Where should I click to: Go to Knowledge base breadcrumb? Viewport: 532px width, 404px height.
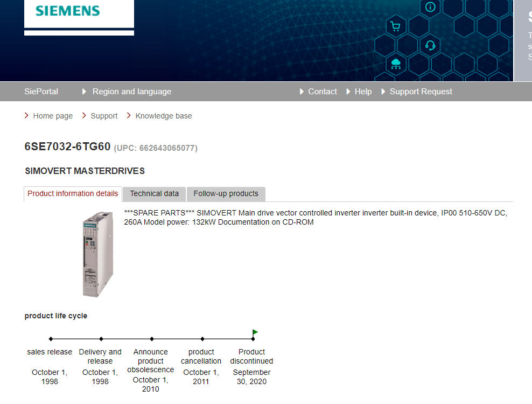(163, 116)
